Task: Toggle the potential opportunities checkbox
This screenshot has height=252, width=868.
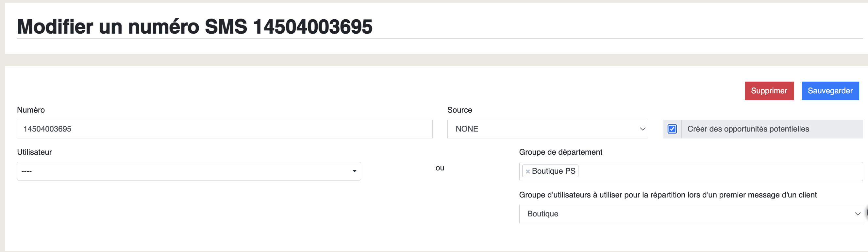Action: point(672,129)
